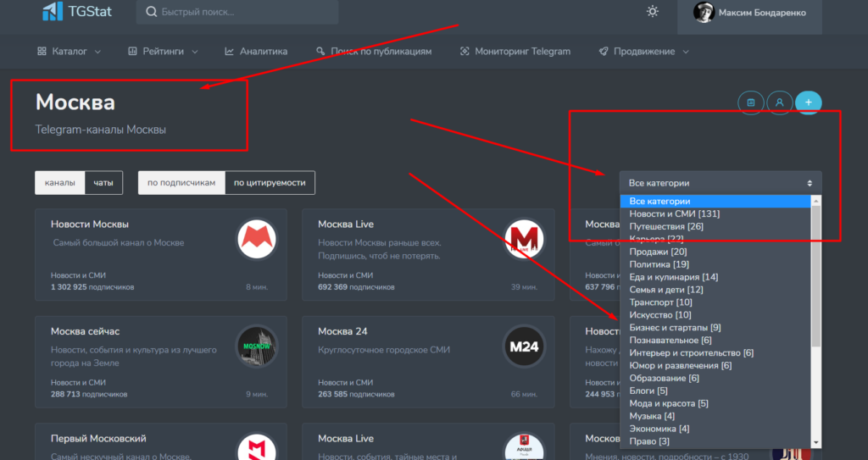Open Максим Бондаренко profile avatar
868x460 pixels.
[704, 12]
